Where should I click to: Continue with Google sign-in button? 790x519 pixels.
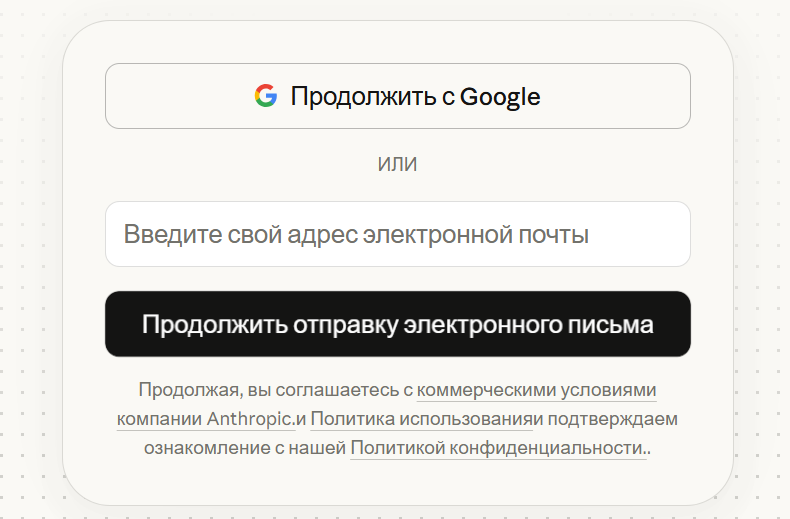398,96
